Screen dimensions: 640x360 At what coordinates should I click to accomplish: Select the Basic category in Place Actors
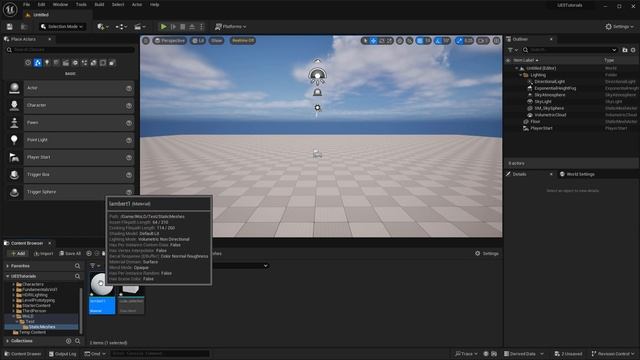tap(38, 63)
